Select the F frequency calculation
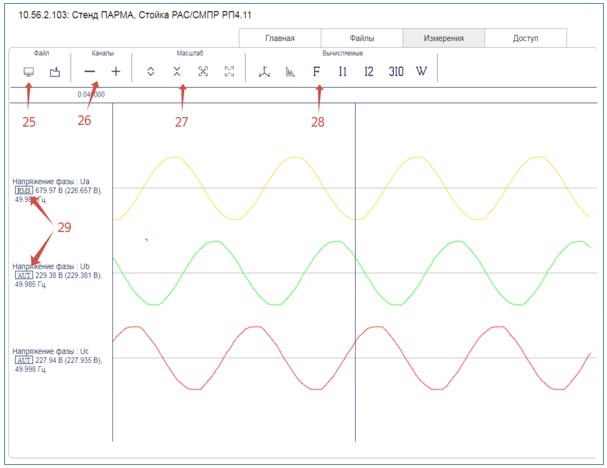Image resolution: width=607 pixels, height=468 pixels. [317, 72]
